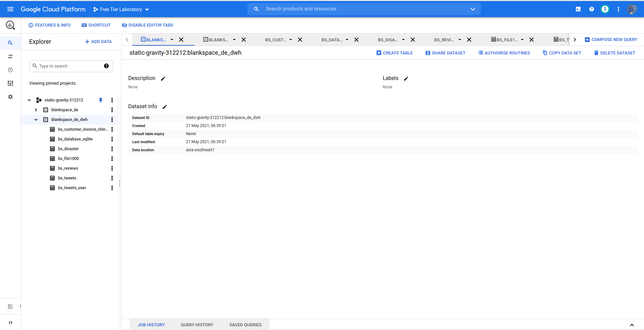Image resolution: width=644 pixels, height=330 pixels.
Task: Click Share Dataset button
Action: click(445, 53)
